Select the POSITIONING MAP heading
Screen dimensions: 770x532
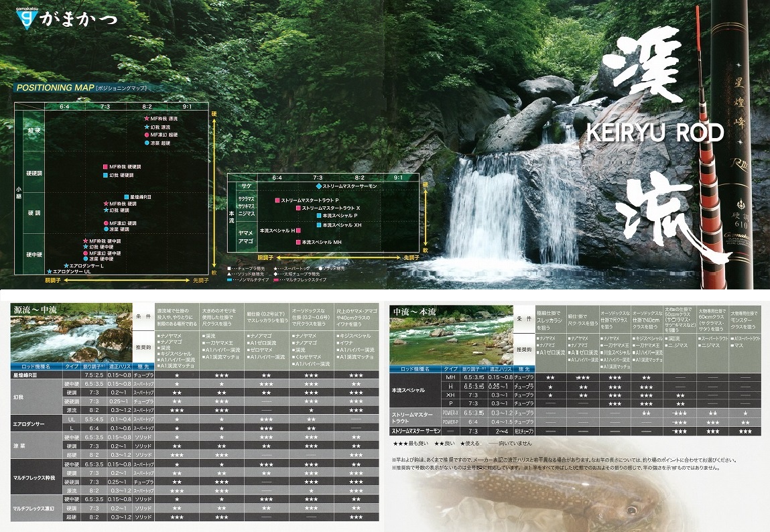tap(55, 88)
